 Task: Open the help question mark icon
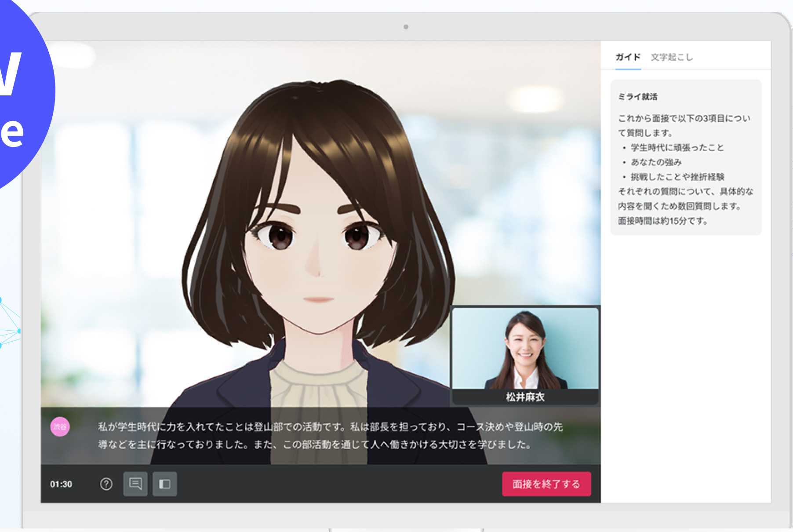click(x=106, y=484)
